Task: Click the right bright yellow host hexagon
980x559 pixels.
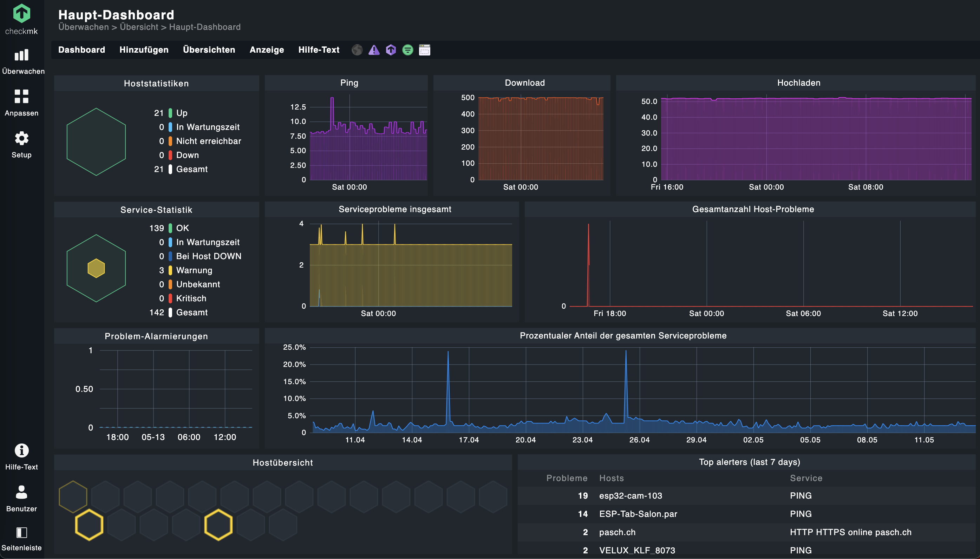Action: pyautogui.click(x=218, y=525)
